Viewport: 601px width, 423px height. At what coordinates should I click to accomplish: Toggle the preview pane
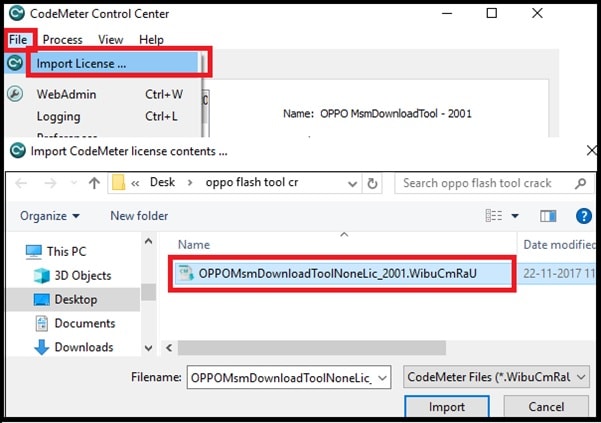click(548, 216)
